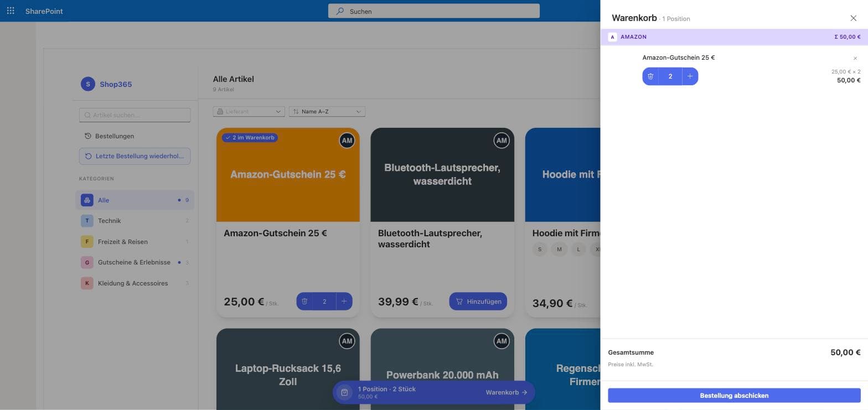This screenshot has height=410, width=868.
Task: Open the Name A–Z sort dropdown
Action: 327,112
